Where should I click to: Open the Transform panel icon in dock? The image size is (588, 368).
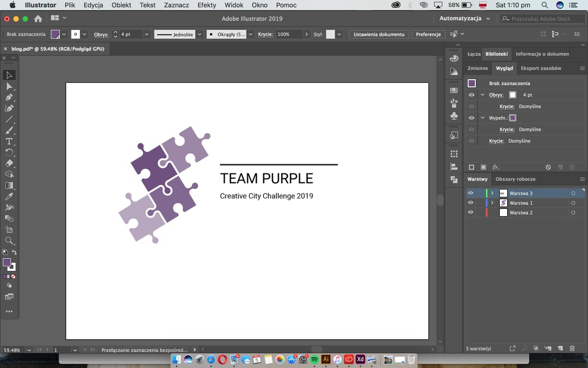click(x=454, y=154)
